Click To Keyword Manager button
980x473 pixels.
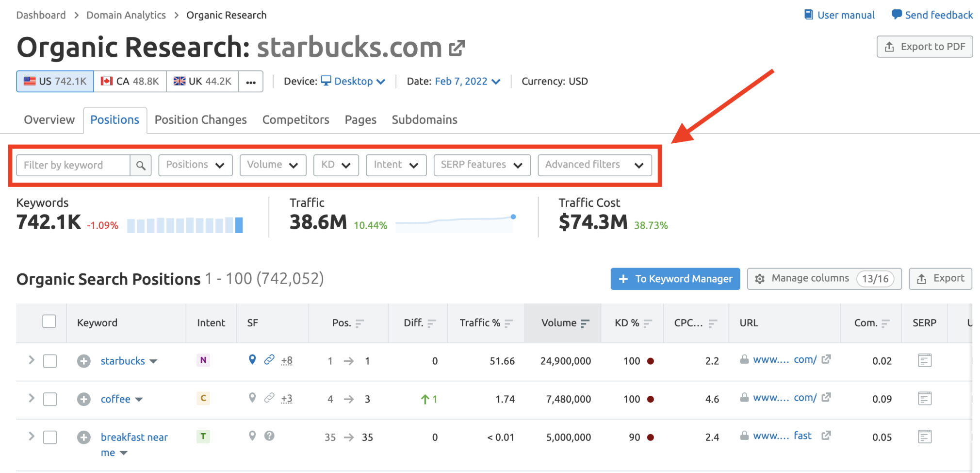675,279
